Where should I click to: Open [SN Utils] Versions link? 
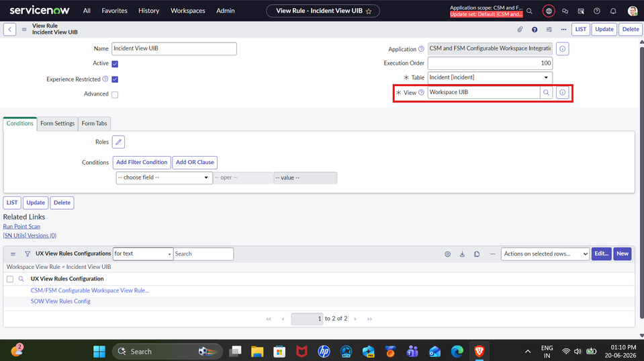click(30, 235)
